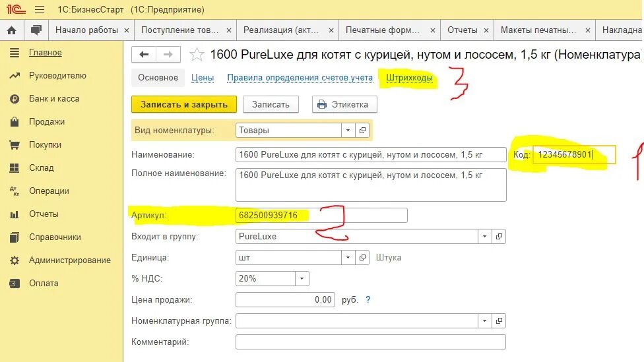644x362 pixels.
Task: Open Правила определения счетов учета link
Action: coord(300,78)
